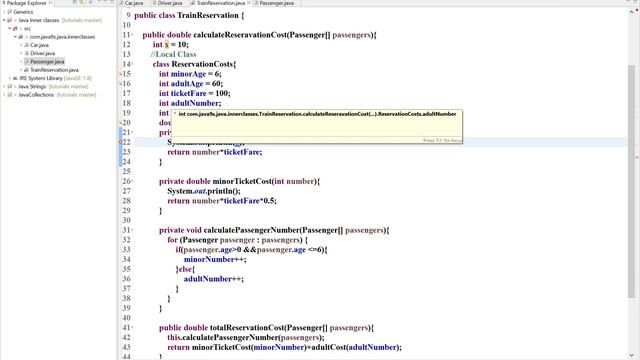Open the Passenger.java editor tab
640x360 pixels.
click(x=274, y=3)
